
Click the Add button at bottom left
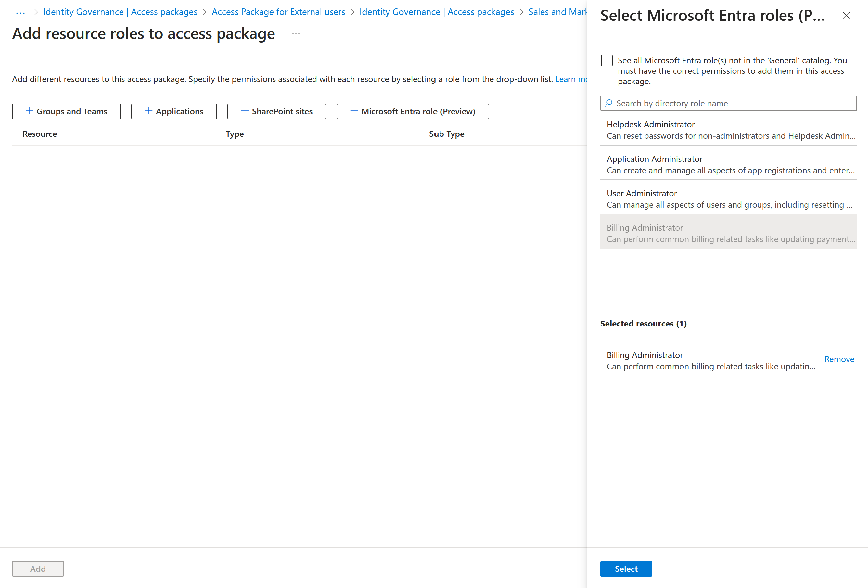pos(37,568)
